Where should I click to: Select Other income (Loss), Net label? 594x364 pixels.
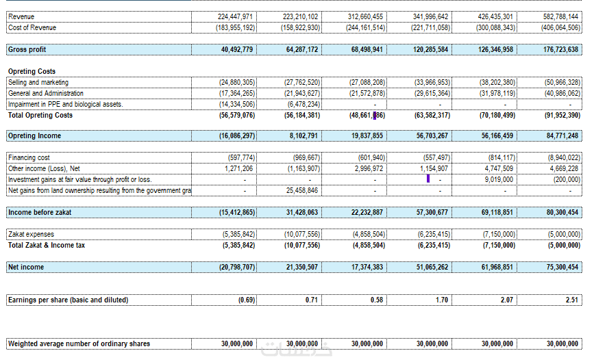tap(44, 169)
